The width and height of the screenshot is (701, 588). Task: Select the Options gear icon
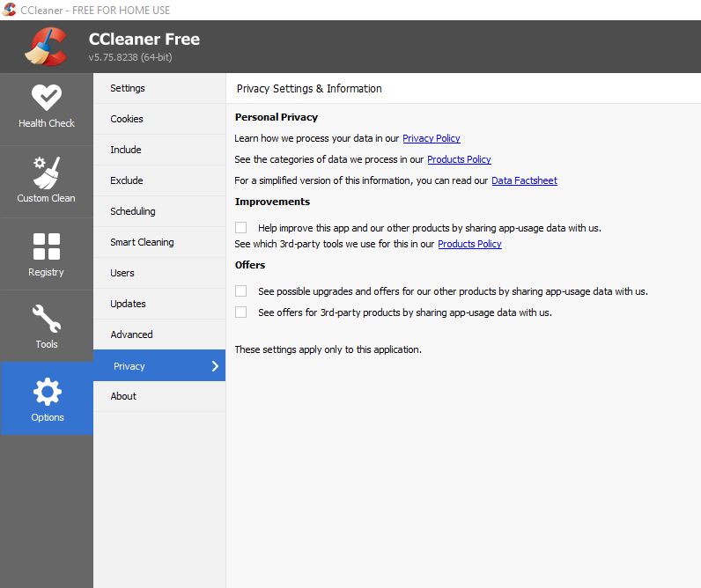coord(47,392)
